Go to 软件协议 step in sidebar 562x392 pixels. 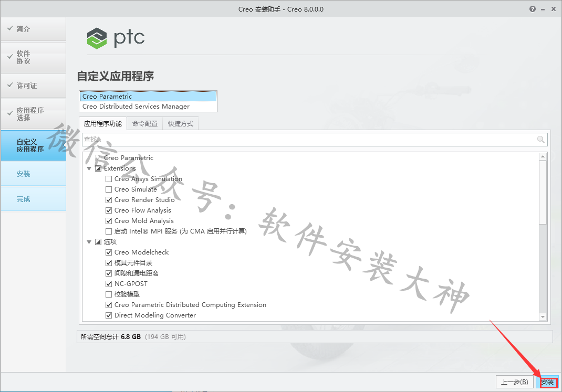(33, 57)
